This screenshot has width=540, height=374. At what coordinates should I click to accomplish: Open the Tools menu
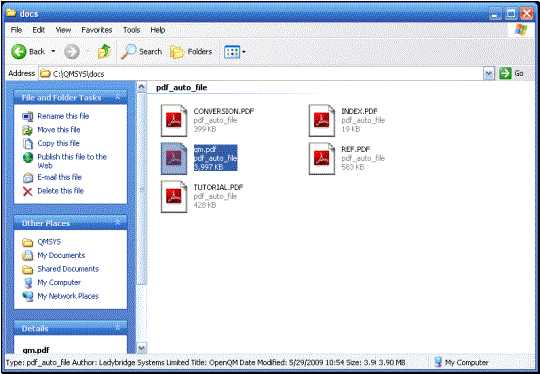coord(132,30)
